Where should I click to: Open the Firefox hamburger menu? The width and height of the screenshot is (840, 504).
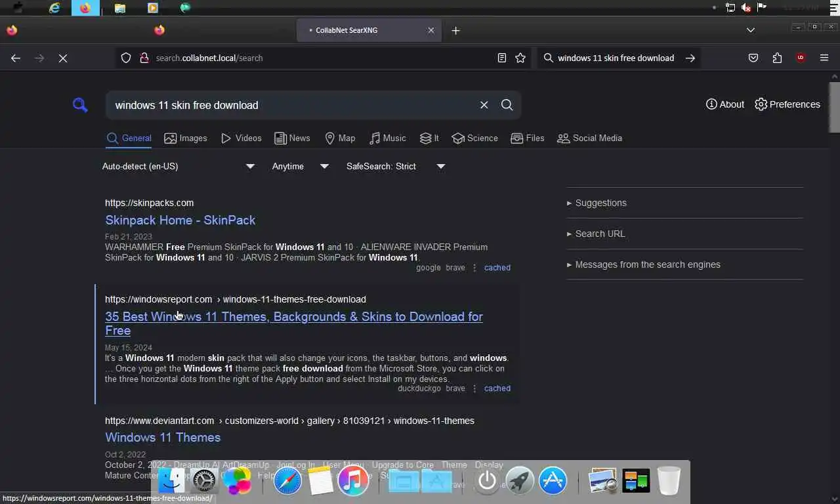coord(824,58)
